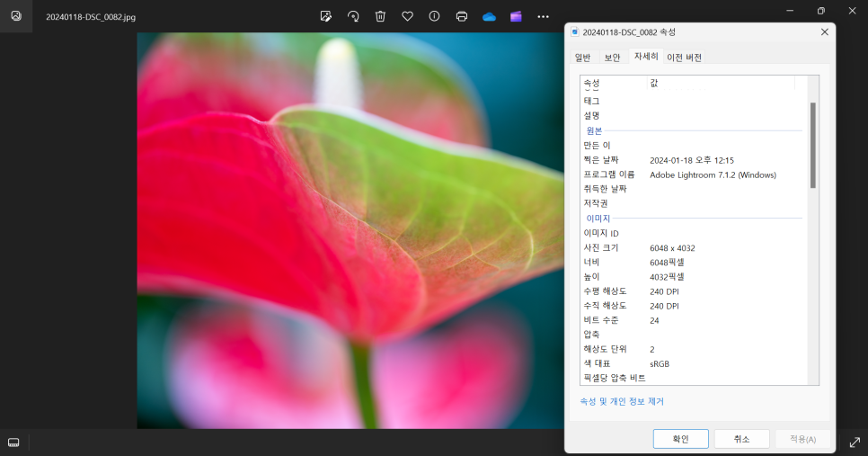
Task: Click the sRGB color representation value
Action: pyautogui.click(x=660, y=363)
